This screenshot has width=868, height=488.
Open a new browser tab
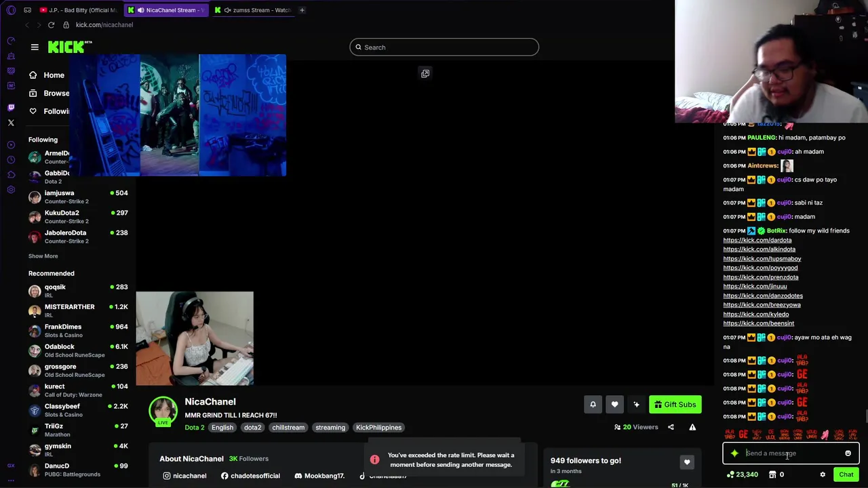click(302, 10)
